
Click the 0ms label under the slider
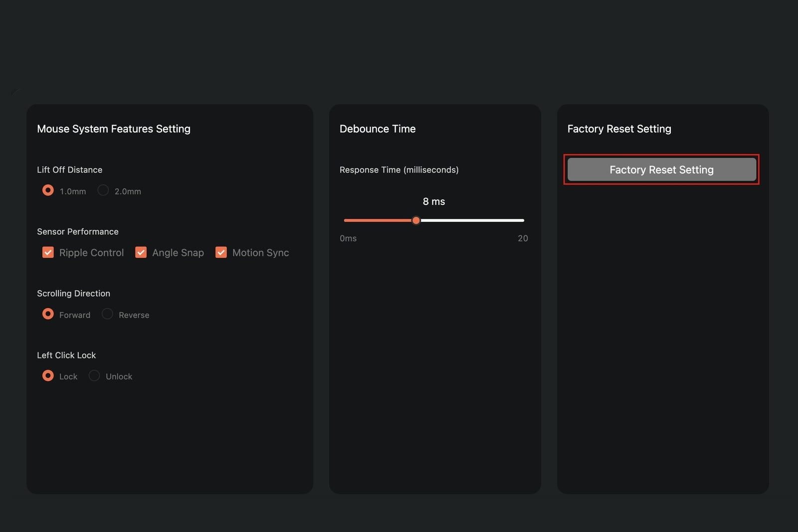tap(348, 238)
